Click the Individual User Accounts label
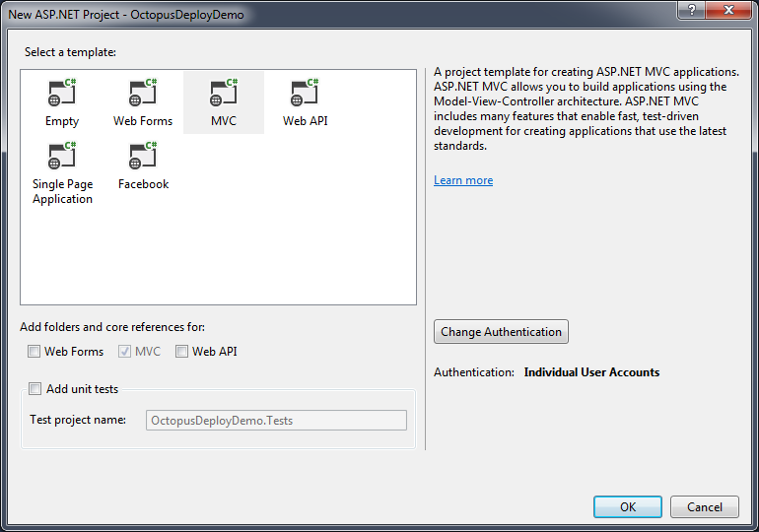The height and width of the screenshot is (532, 759). 591,372
